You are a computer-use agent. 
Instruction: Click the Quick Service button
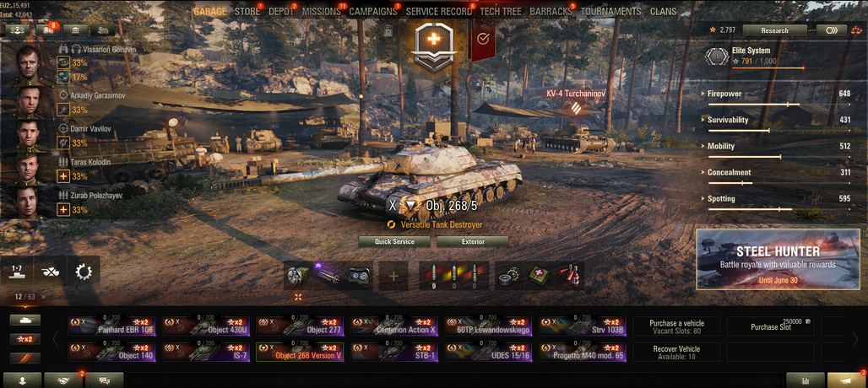coord(394,242)
